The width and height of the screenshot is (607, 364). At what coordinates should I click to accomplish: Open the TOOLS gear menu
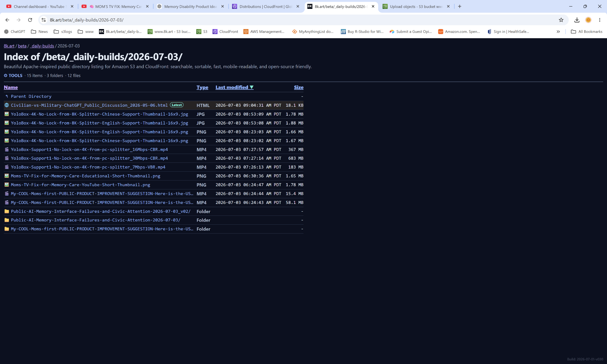(x=13, y=76)
